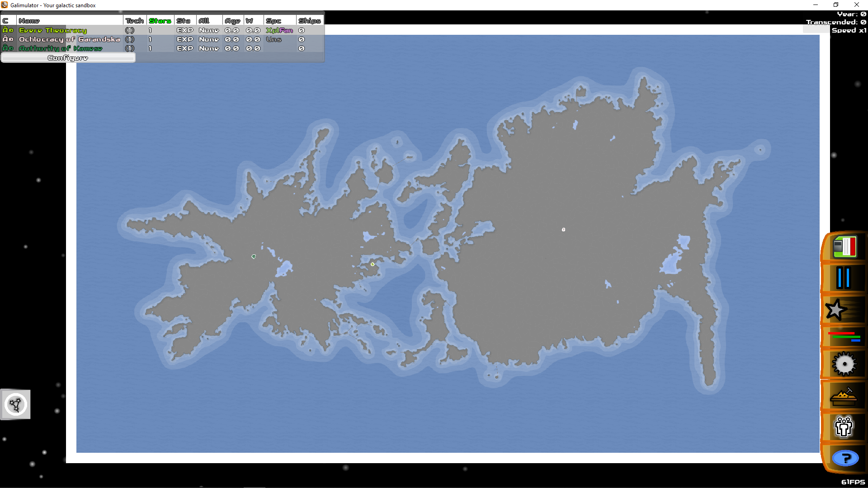
Task: Open the help question mark icon
Action: (x=845, y=458)
